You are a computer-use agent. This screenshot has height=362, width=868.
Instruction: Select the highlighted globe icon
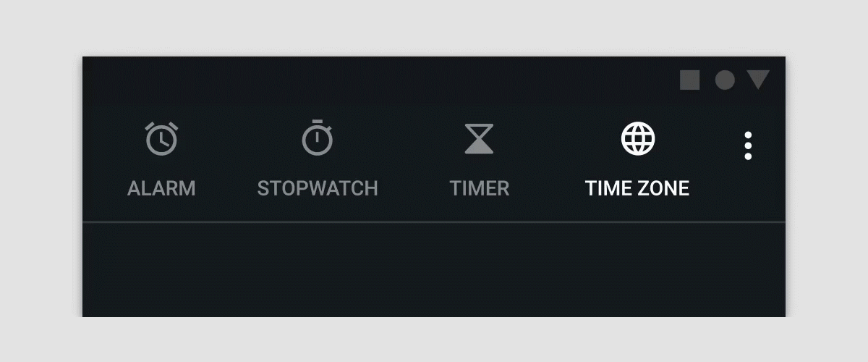pos(638,138)
